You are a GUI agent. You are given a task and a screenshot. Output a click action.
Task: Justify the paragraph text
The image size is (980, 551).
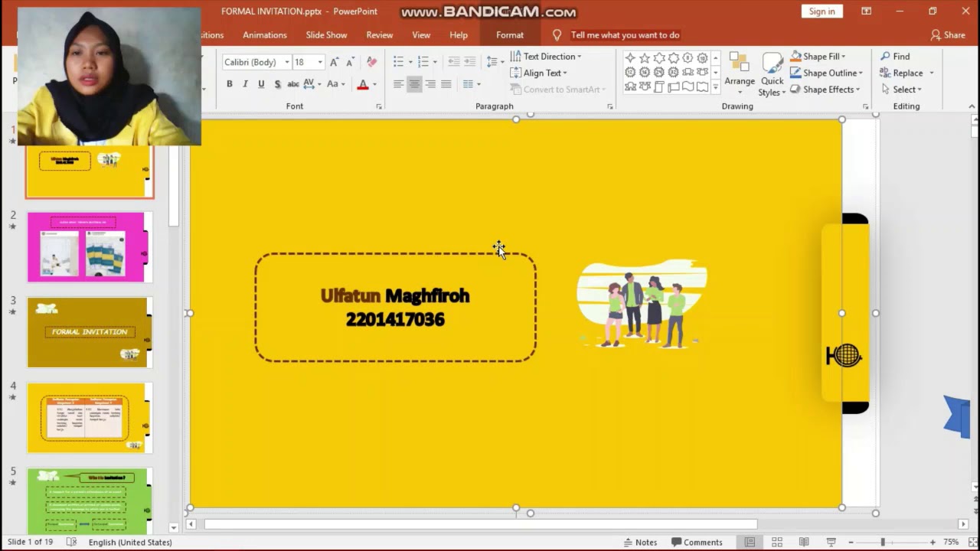(x=446, y=84)
